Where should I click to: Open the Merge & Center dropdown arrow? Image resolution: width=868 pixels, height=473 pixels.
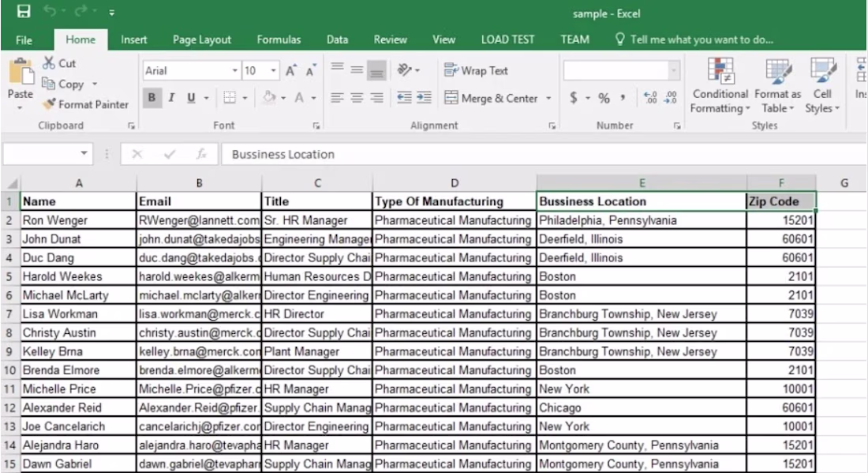coord(549,99)
